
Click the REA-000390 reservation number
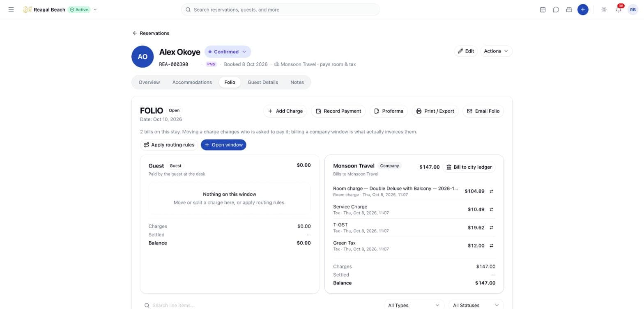click(x=174, y=64)
